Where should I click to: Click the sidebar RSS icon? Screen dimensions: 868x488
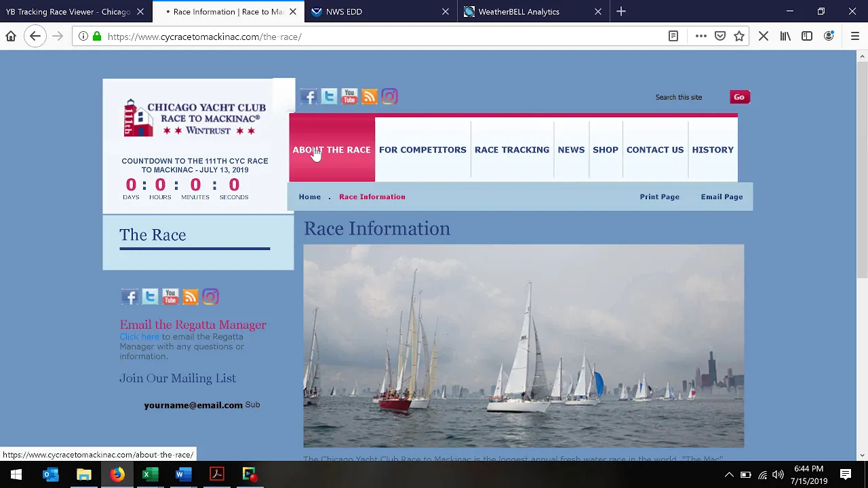click(x=190, y=297)
